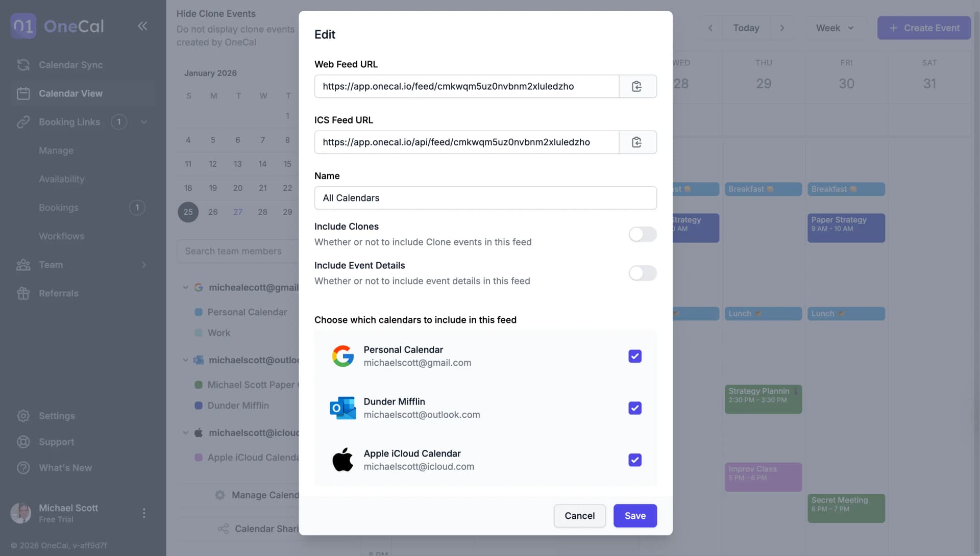This screenshot has width=980, height=556.
Task: Enable the Include Clones toggle
Action: [642, 235]
